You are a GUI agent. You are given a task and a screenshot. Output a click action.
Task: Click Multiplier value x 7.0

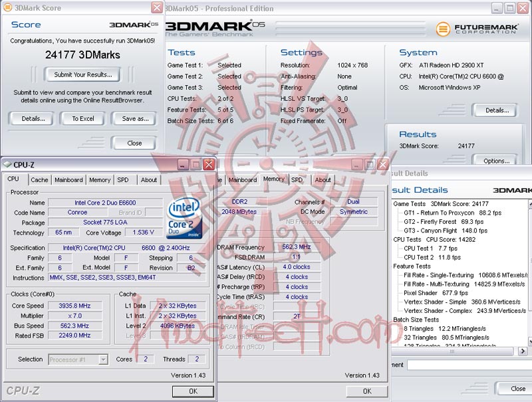(74, 316)
